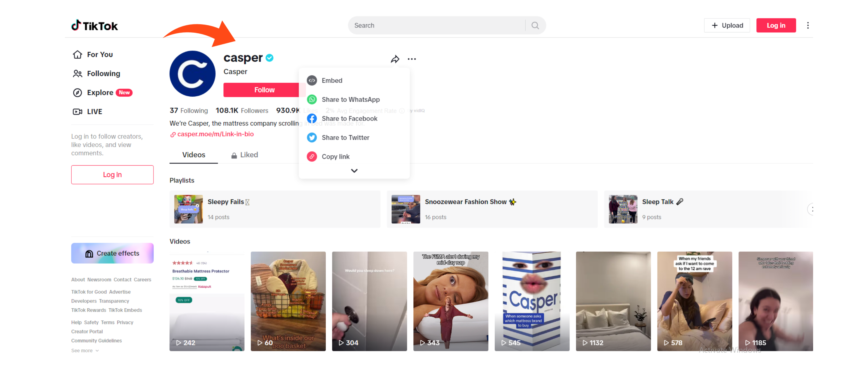The width and height of the screenshot is (868, 365).
Task: Click the Twitter icon in share menu
Action: point(312,138)
